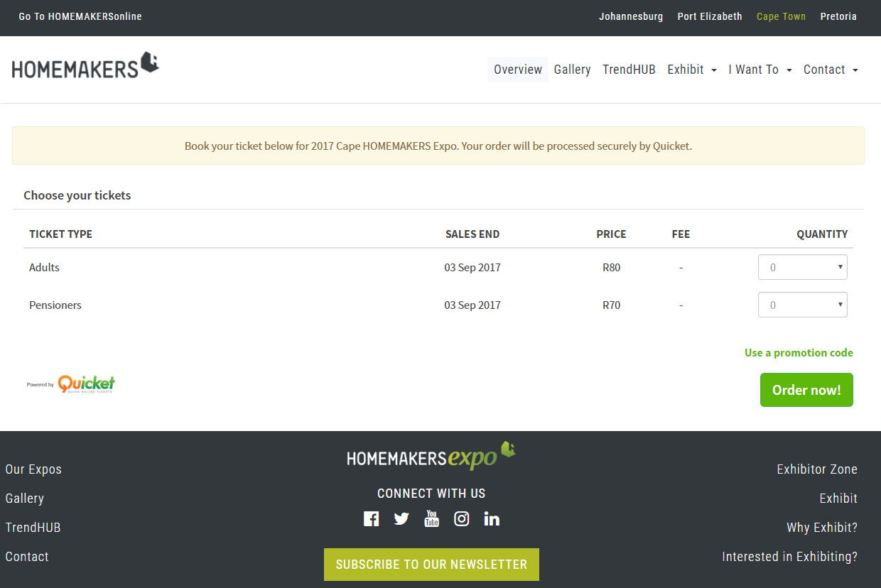
Task: Select the Port Elizabeth expo city
Action: pos(710,16)
